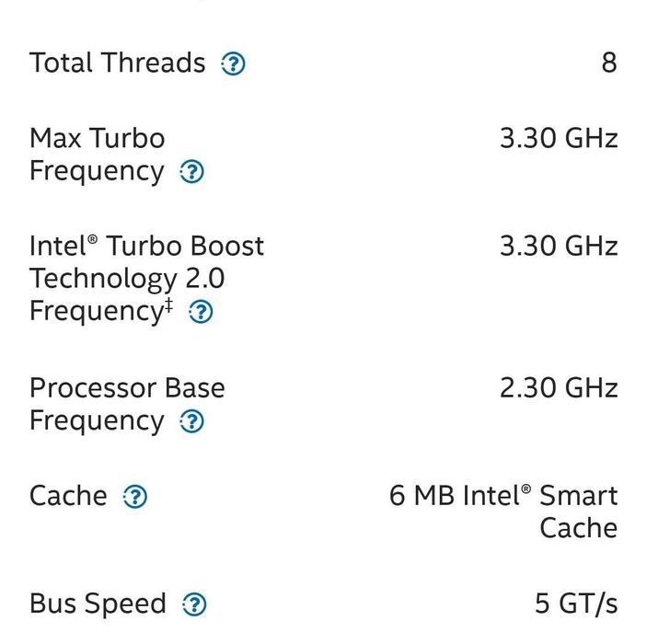Click the question mark after Frequency‡
647x644 pixels.
[201, 313]
